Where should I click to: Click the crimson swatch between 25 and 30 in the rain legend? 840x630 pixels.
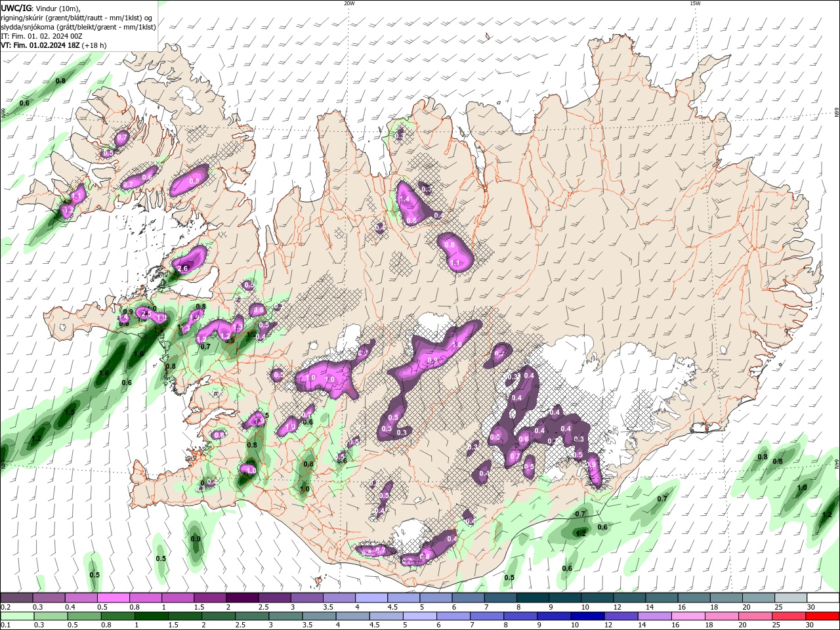789,616
